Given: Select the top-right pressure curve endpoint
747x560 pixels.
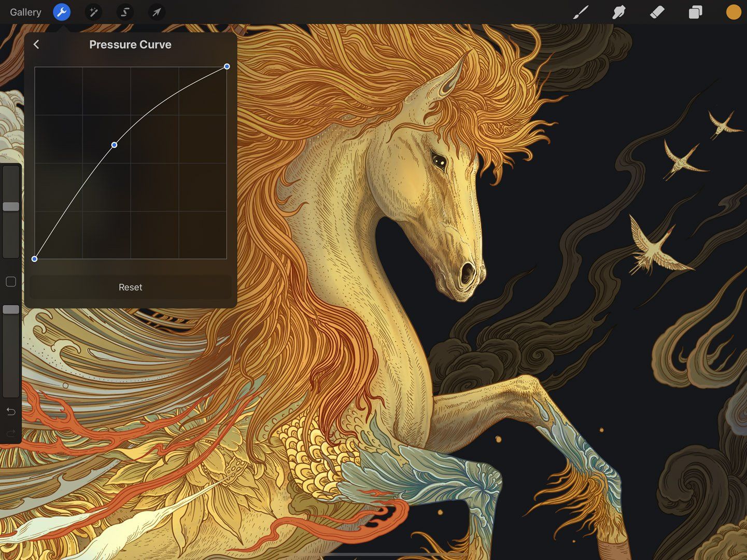Looking at the screenshot, I should (x=227, y=66).
